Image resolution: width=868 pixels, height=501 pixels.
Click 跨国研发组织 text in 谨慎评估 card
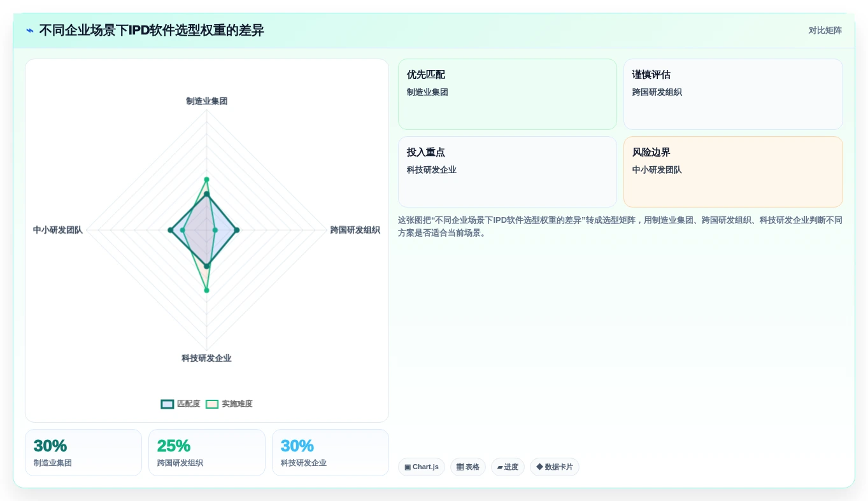click(x=657, y=92)
